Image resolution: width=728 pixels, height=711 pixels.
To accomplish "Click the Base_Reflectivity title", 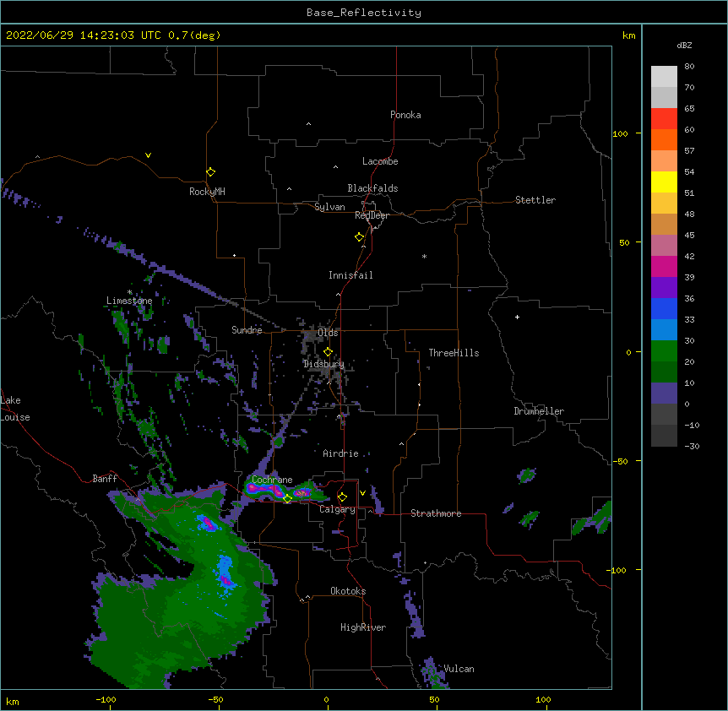I will (364, 13).
